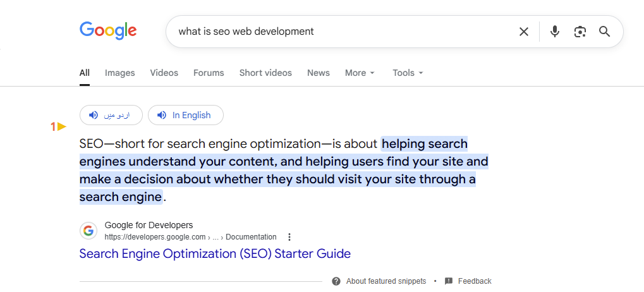
Task: Click the developers.google.com URL breadcrumb
Action: 191,237
